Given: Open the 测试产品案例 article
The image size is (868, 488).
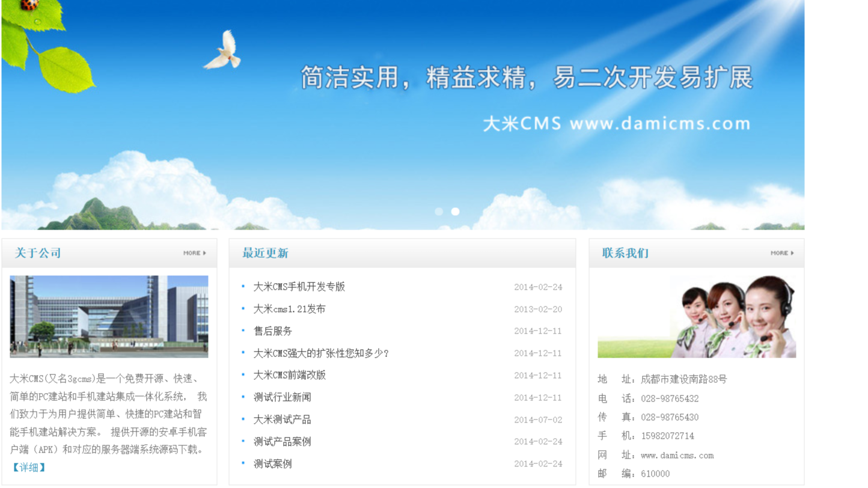Looking at the screenshot, I should 283,442.
